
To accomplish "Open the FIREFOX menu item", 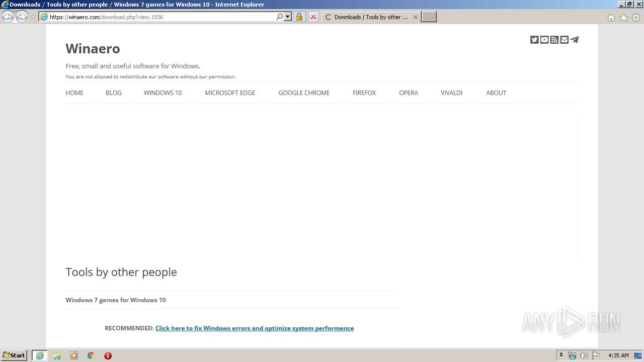I will point(364,93).
